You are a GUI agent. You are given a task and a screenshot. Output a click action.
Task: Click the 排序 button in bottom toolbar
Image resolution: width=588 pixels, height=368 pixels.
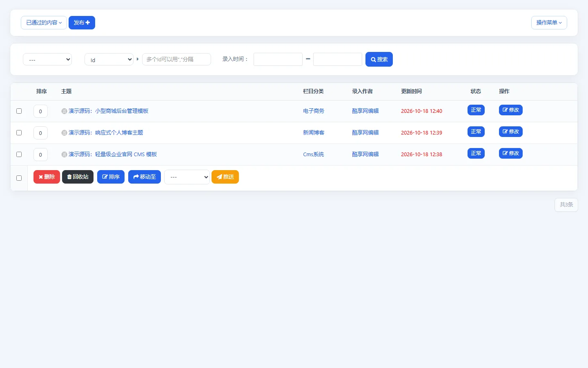[111, 177]
